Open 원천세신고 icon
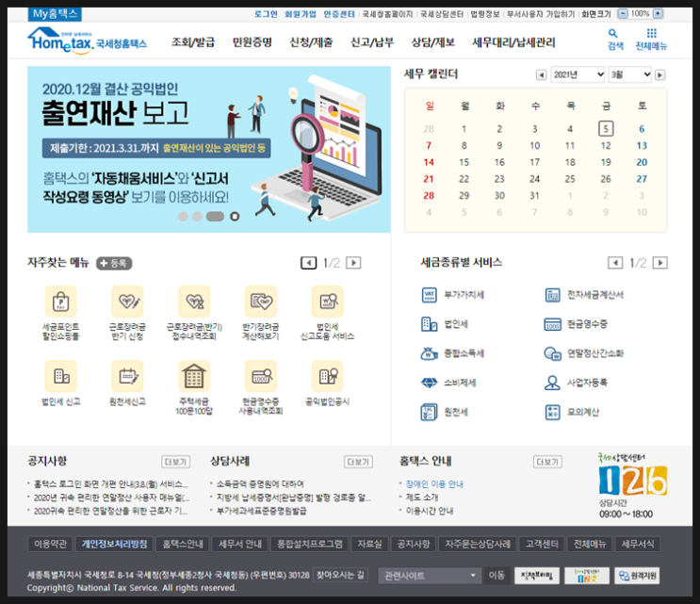This screenshot has height=604, width=700. (127, 376)
